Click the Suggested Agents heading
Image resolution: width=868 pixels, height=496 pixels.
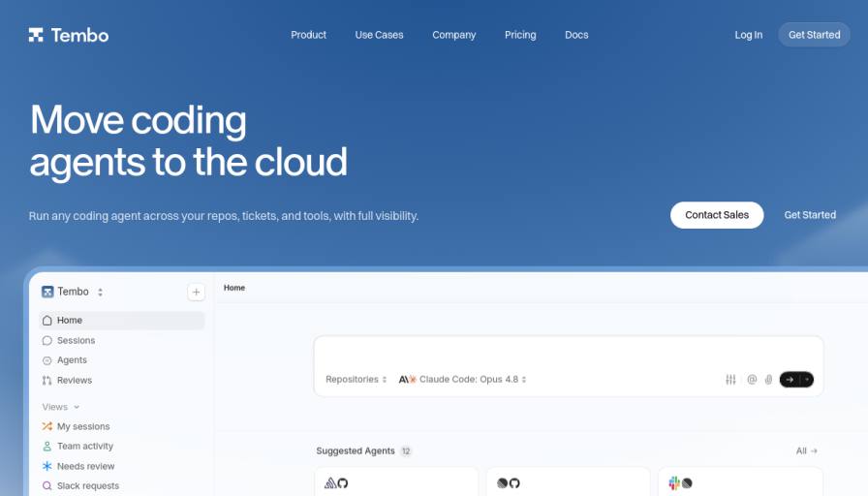[x=356, y=450]
